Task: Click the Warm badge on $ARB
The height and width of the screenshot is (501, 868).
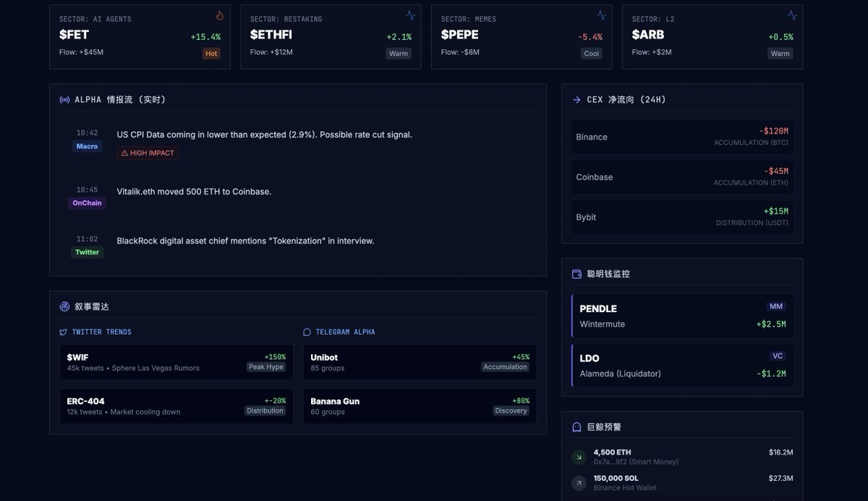Action: pos(780,54)
